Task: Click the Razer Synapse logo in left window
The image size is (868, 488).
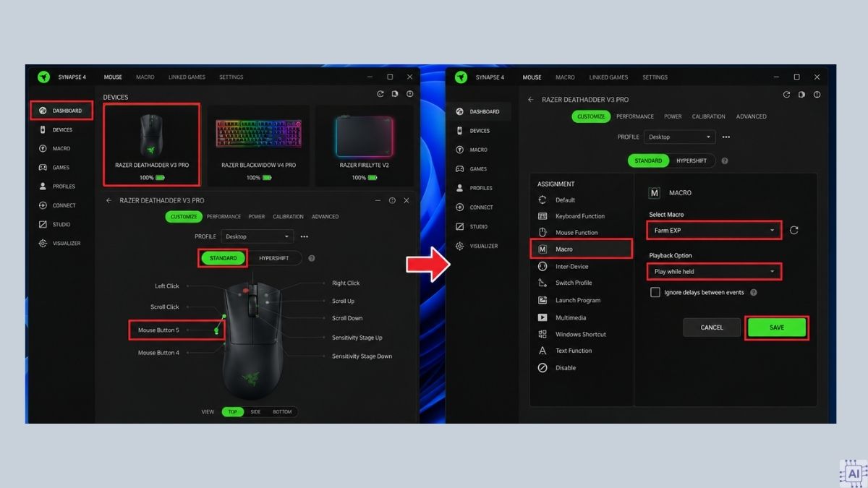Action: [x=44, y=77]
